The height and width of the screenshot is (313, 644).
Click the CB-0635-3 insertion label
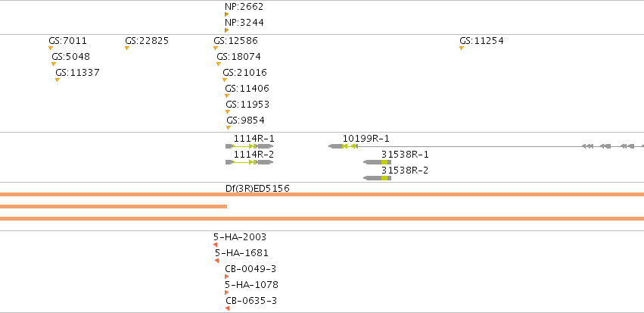coord(251,302)
